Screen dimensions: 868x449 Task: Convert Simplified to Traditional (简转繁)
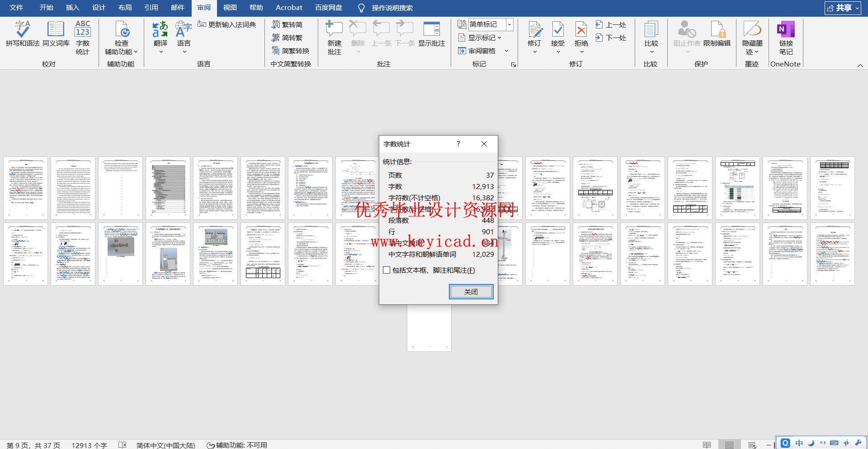tap(288, 38)
